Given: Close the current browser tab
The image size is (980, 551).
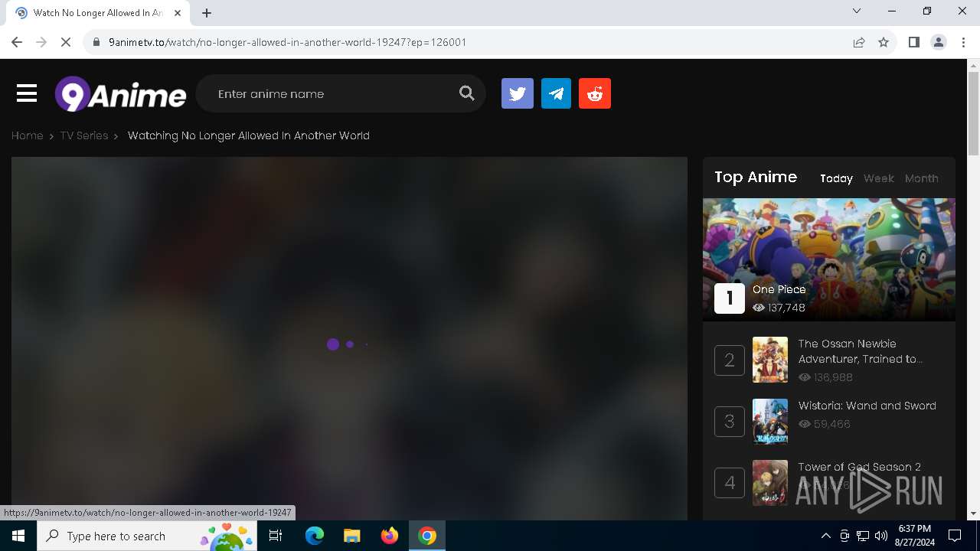Looking at the screenshot, I should [x=177, y=12].
